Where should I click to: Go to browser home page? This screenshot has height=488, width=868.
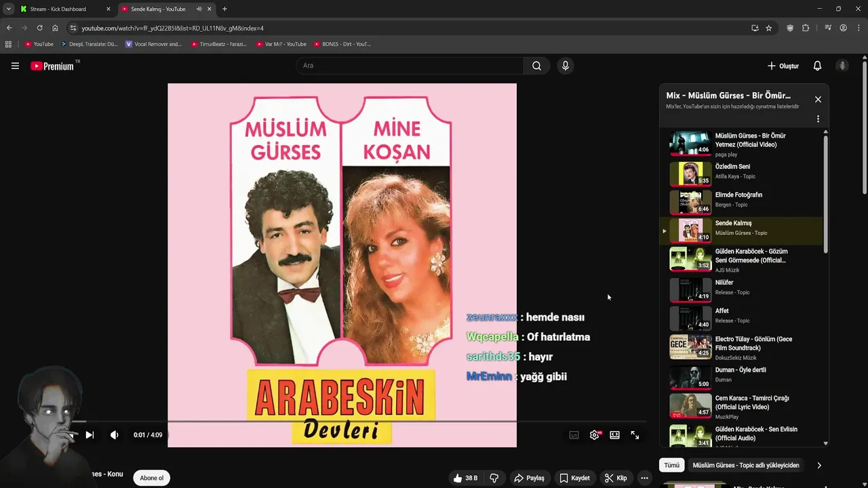[x=55, y=28]
